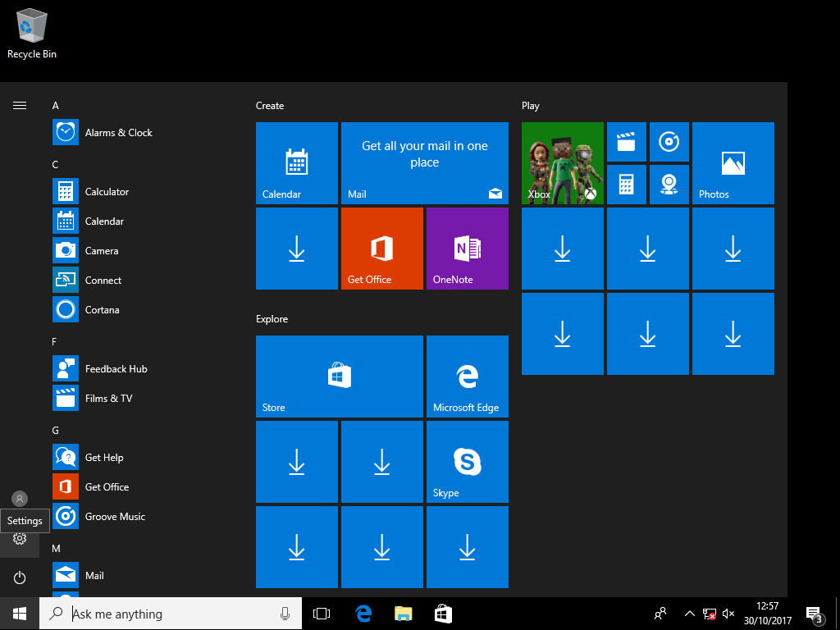The height and width of the screenshot is (630, 840).
Task: Open the Skype tile
Action: point(467,462)
